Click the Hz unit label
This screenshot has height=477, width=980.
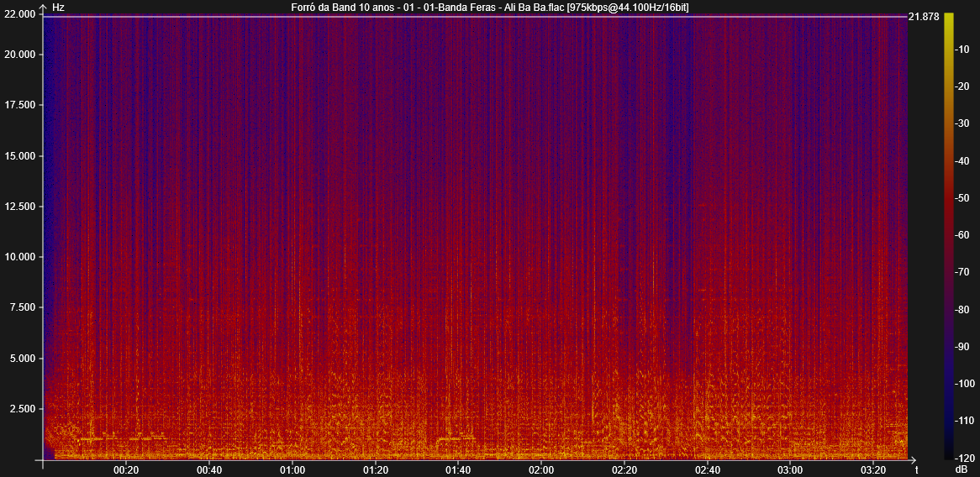tap(58, 8)
